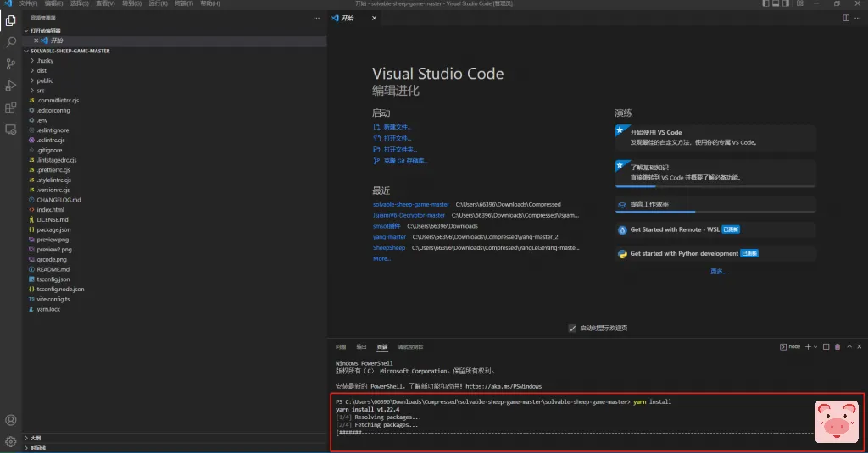
Task: Expand the src folder
Action: pyautogui.click(x=40, y=91)
